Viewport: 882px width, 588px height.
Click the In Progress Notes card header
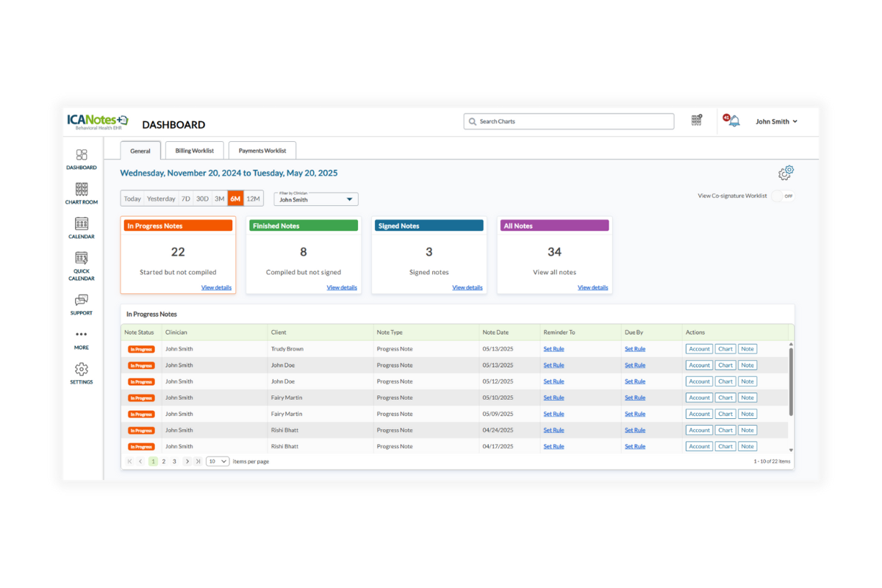(178, 226)
